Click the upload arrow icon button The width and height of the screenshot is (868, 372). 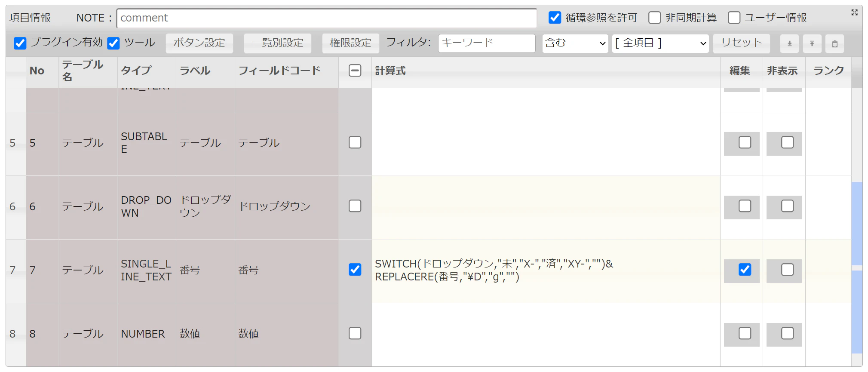pyautogui.click(x=812, y=43)
